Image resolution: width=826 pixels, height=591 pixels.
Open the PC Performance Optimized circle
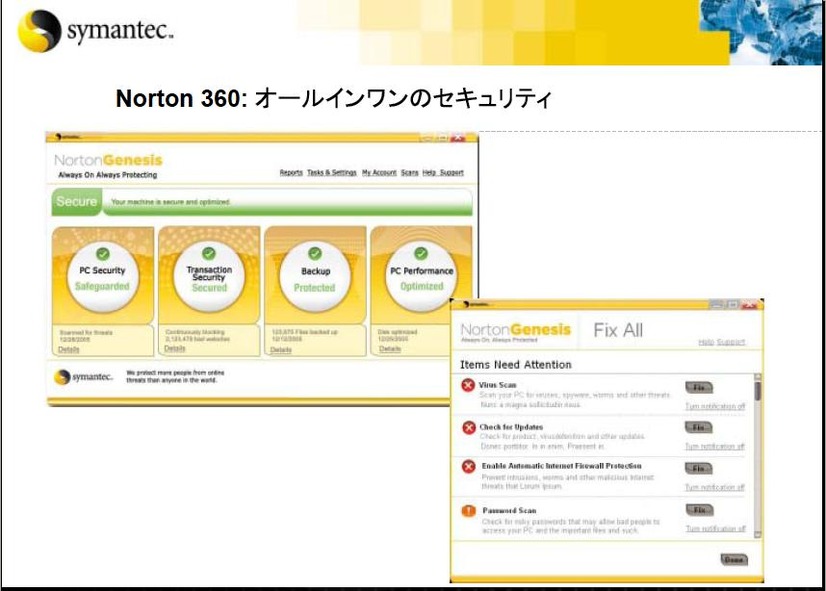point(421,278)
